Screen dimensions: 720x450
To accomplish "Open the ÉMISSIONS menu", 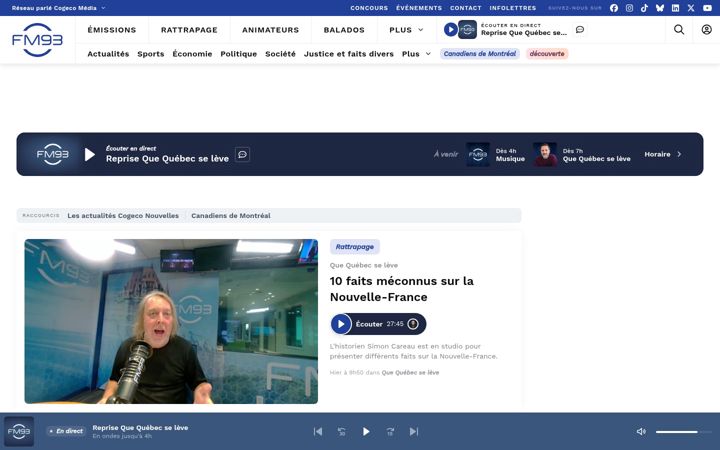I will click(112, 30).
